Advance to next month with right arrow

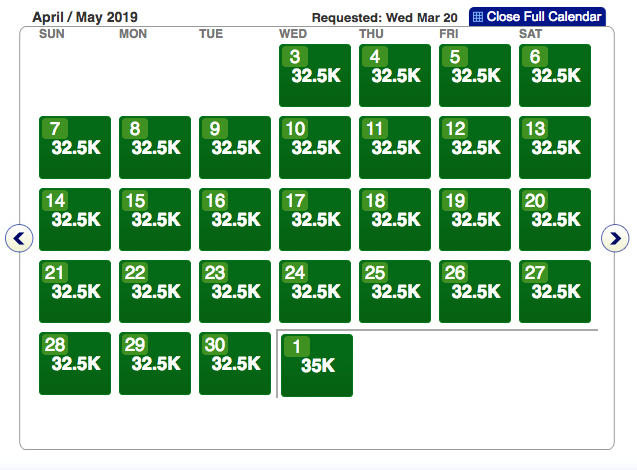615,237
